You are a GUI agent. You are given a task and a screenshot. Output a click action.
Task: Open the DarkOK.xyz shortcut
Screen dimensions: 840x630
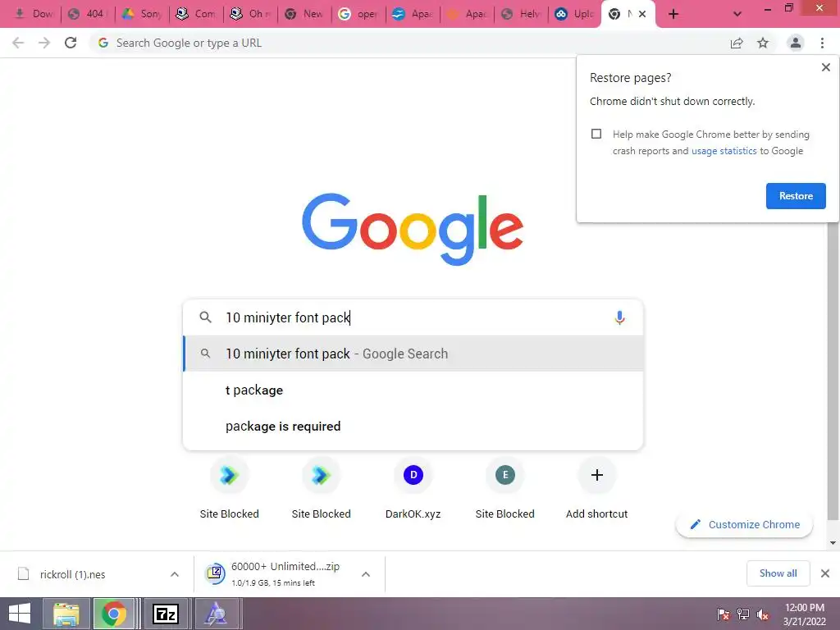pos(413,488)
